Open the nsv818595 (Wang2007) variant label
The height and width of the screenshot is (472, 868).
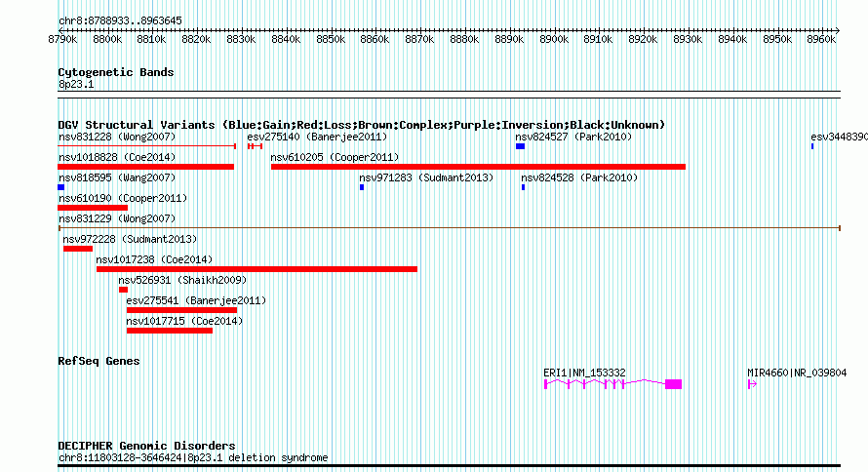pyautogui.click(x=117, y=177)
